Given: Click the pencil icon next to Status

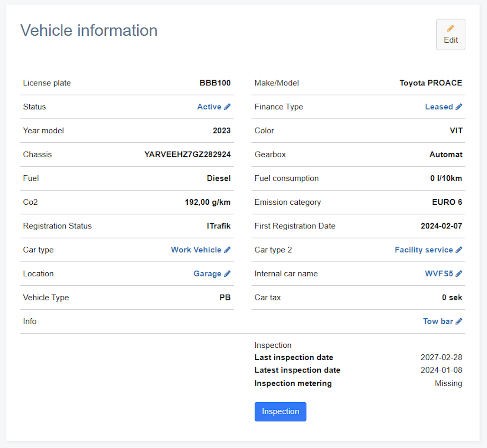Looking at the screenshot, I should point(228,107).
